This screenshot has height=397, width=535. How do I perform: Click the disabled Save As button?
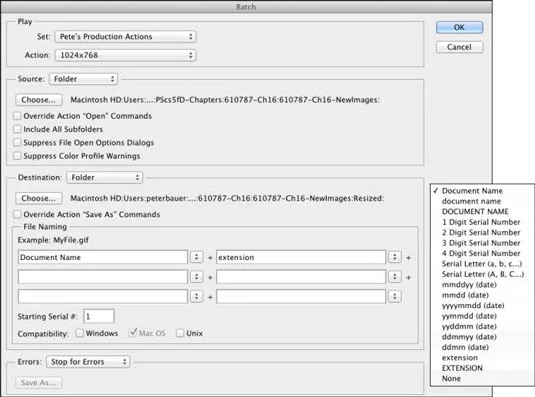pyautogui.click(x=39, y=382)
